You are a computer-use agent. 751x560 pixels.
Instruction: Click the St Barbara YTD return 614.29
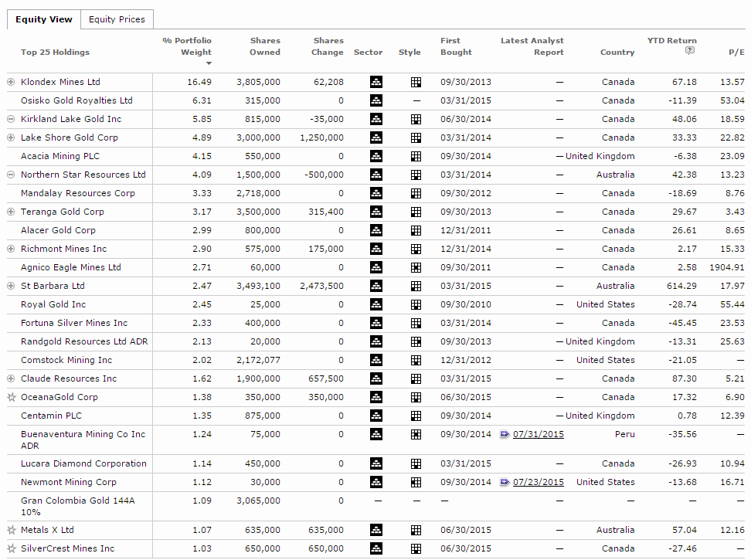point(681,286)
